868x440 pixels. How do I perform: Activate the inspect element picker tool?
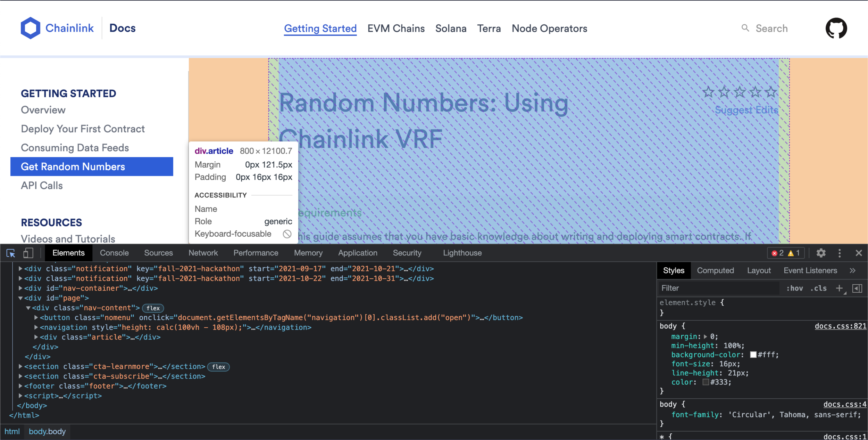11,253
